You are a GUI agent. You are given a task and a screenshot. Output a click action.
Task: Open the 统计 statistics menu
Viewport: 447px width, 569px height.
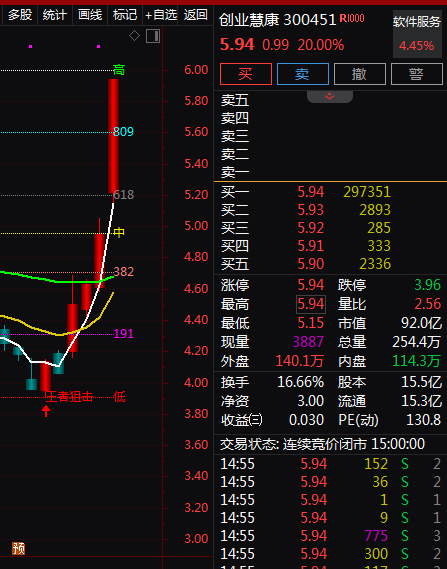click(54, 15)
